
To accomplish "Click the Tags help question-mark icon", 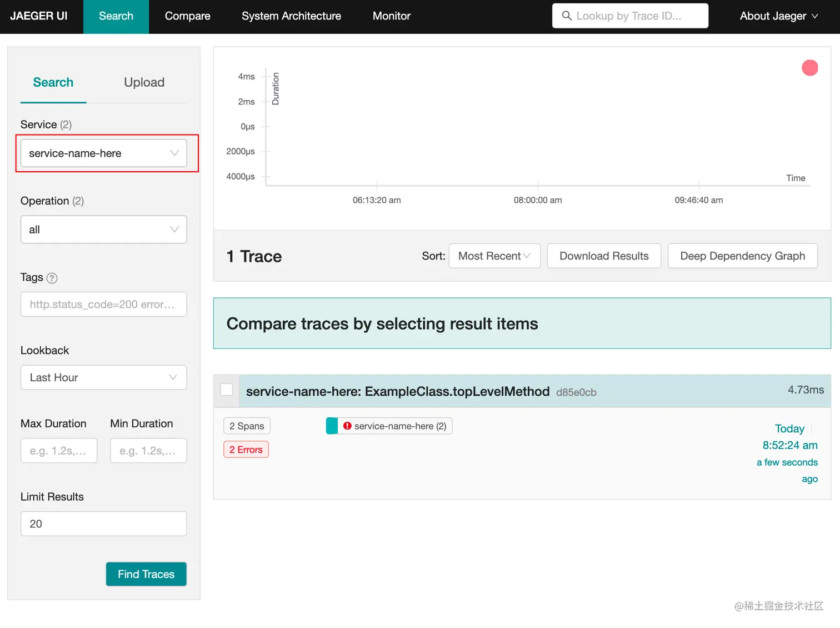I will click(x=52, y=278).
